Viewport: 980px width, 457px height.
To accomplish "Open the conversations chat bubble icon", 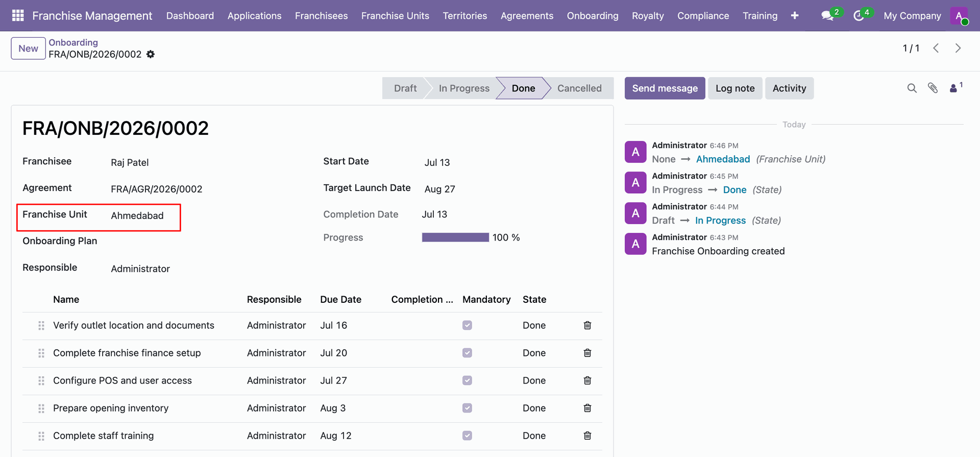I will point(827,16).
